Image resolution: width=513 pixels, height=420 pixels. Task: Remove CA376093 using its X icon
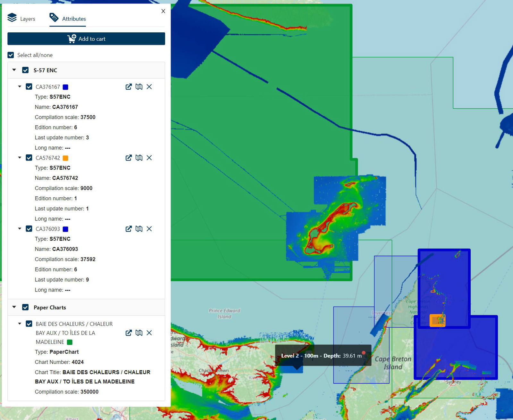[x=149, y=229]
